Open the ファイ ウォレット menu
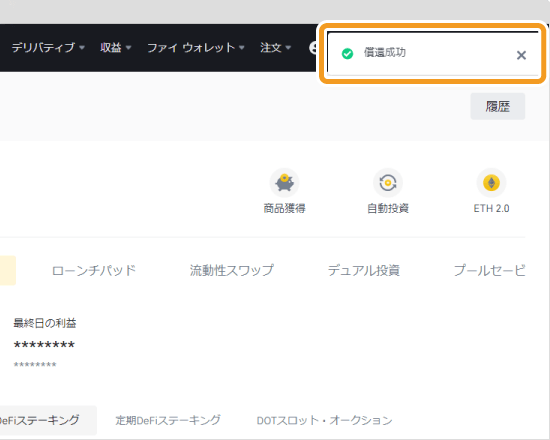 pyautogui.click(x=191, y=47)
